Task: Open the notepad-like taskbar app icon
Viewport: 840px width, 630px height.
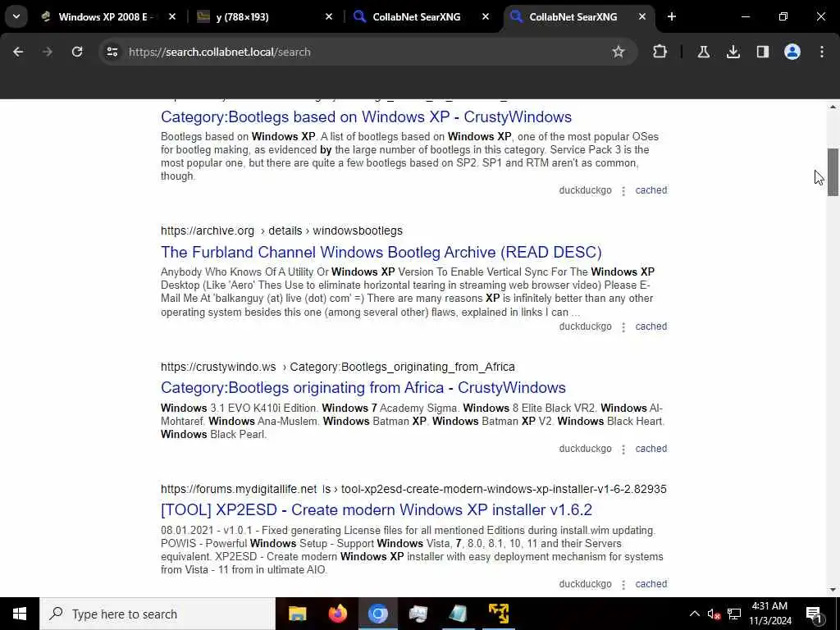Action: [458, 614]
